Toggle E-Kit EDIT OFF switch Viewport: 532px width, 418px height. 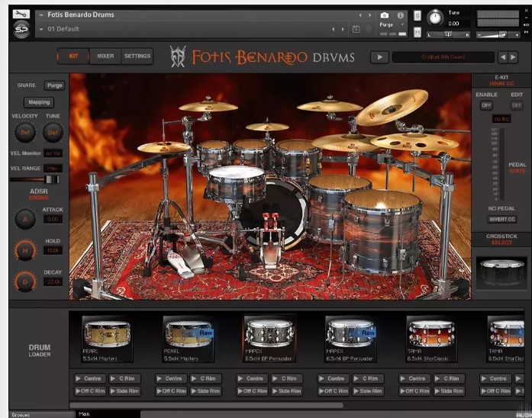(517, 105)
